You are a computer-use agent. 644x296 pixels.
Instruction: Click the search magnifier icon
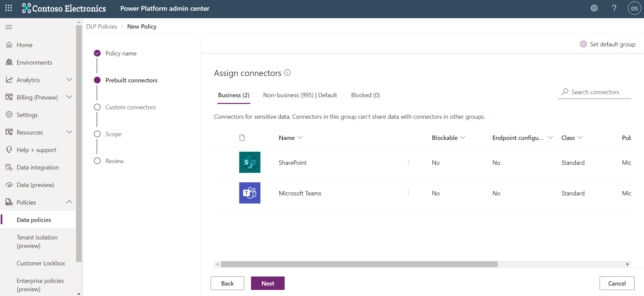click(x=565, y=91)
